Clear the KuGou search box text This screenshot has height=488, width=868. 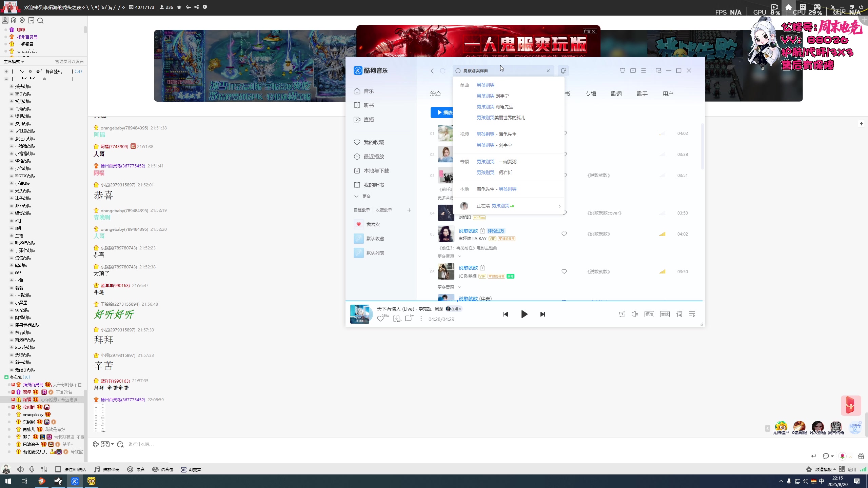coord(548,71)
